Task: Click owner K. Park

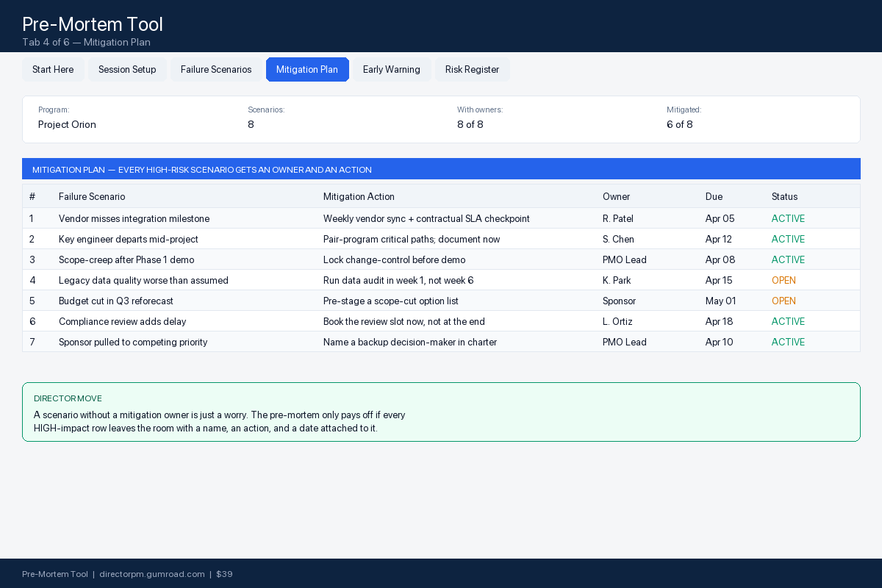Action: [617, 281]
